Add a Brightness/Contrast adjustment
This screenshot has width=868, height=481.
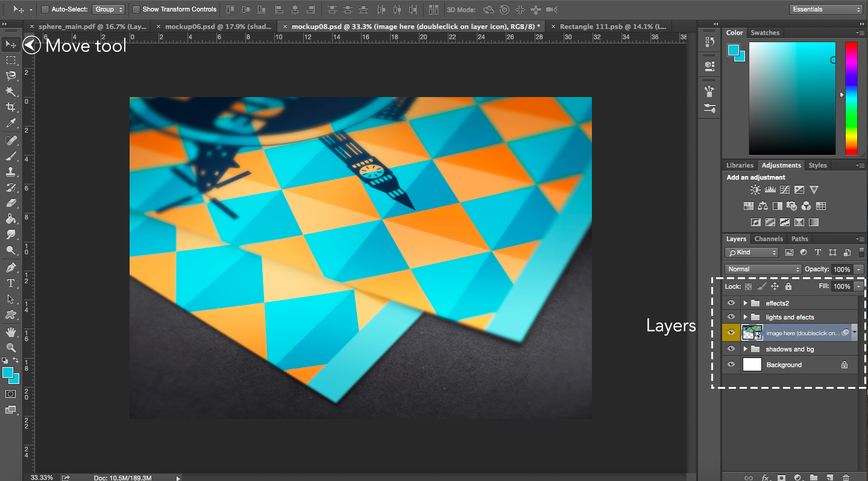pos(755,190)
